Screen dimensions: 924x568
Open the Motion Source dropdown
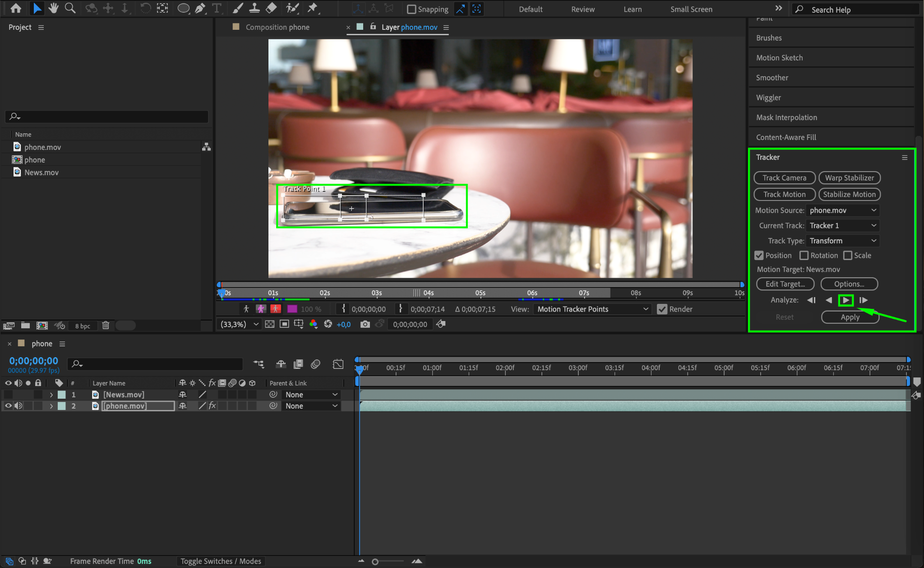[842, 210]
